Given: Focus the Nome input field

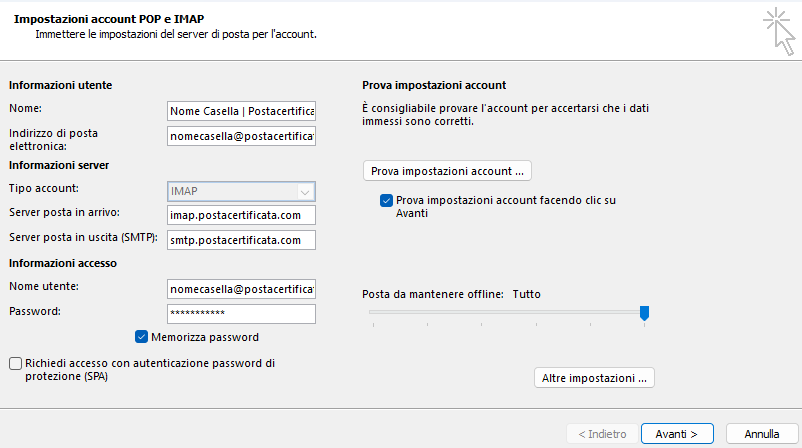Looking at the screenshot, I should tap(241, 111).
